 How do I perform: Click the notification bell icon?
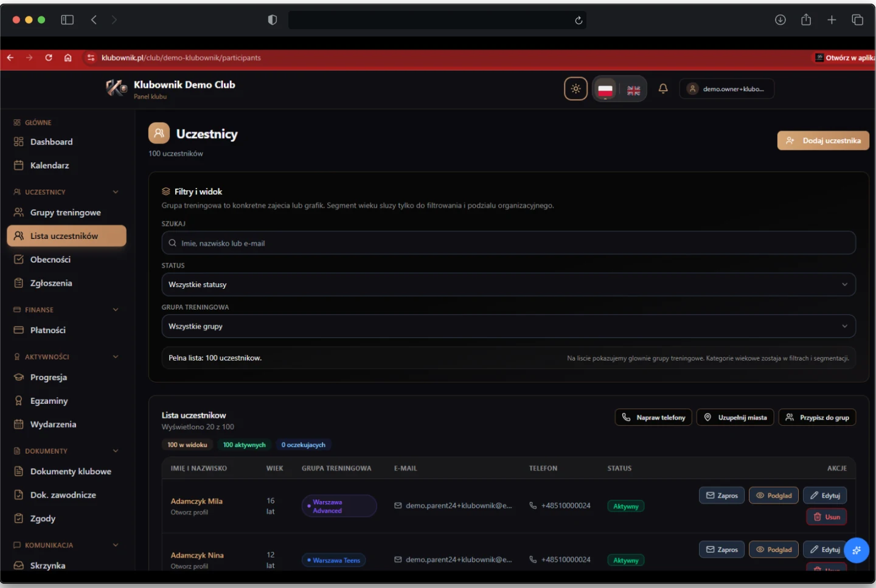click(x=663, y=89)
